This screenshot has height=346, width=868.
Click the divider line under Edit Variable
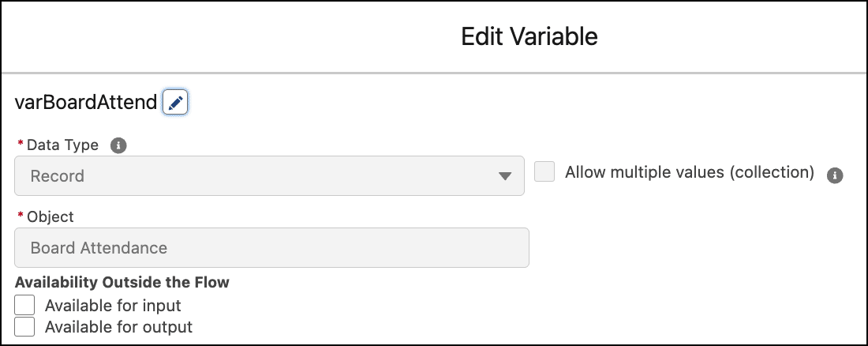click(434, 73)
